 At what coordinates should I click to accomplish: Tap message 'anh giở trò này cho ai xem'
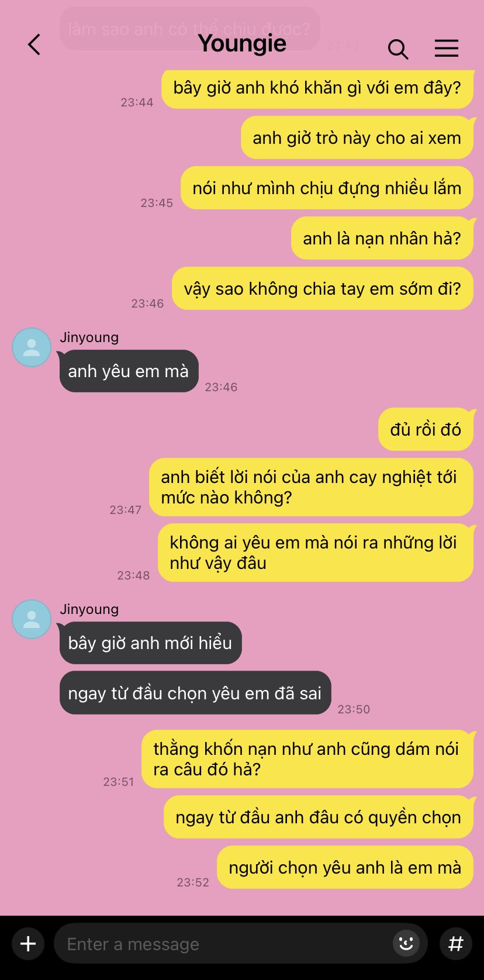(357, 137)
